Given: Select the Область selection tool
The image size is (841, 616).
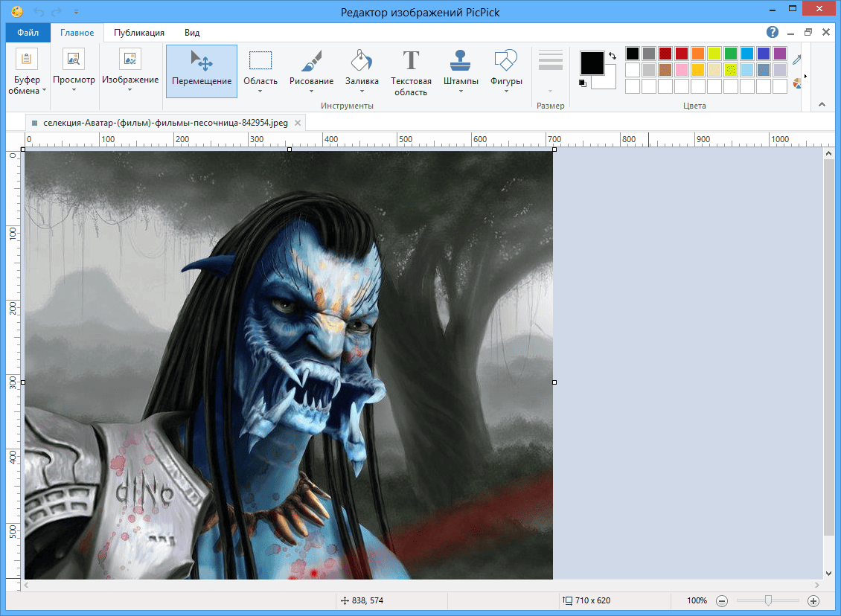Looking at the screenshot, I should click(260, 67).
